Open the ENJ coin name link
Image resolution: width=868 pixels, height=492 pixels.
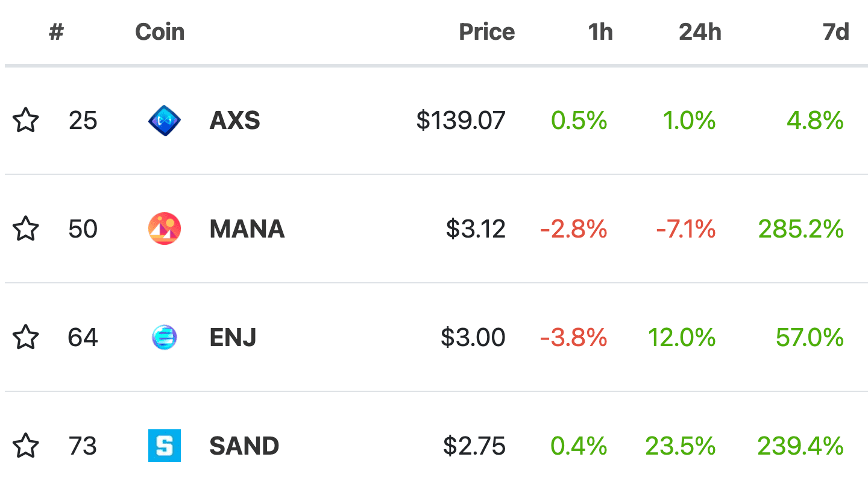point(233,338)
